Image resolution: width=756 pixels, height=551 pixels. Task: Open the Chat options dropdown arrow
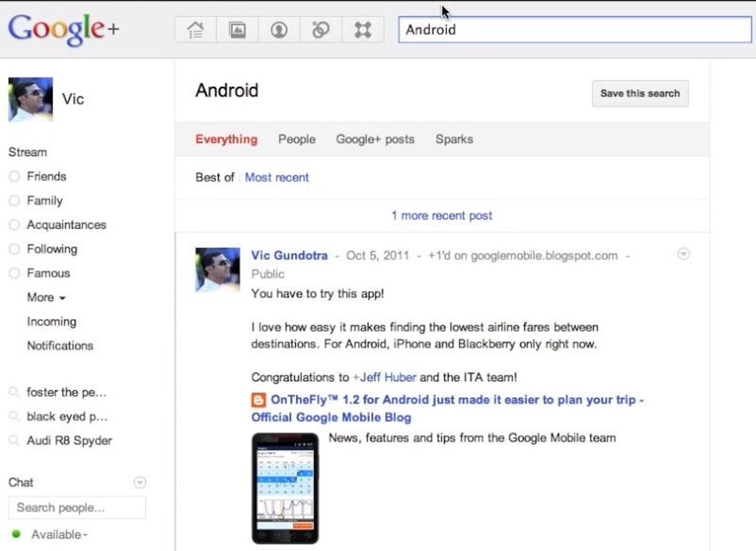pyautogui.click(x=140, y=483)
